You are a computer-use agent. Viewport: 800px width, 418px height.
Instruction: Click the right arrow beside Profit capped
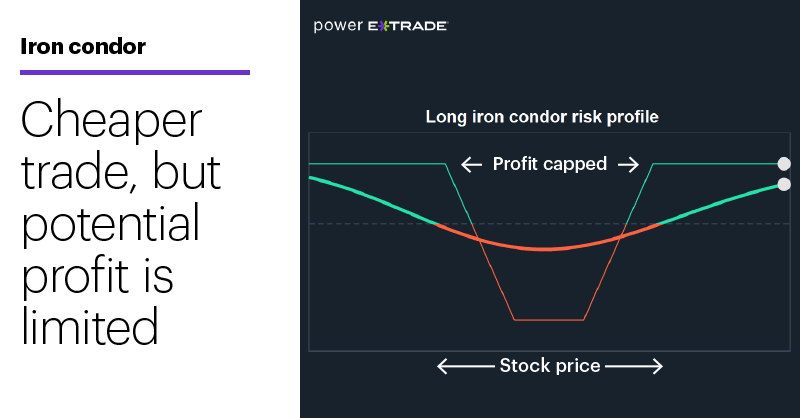pyautogui.click(x=629, y=164)
